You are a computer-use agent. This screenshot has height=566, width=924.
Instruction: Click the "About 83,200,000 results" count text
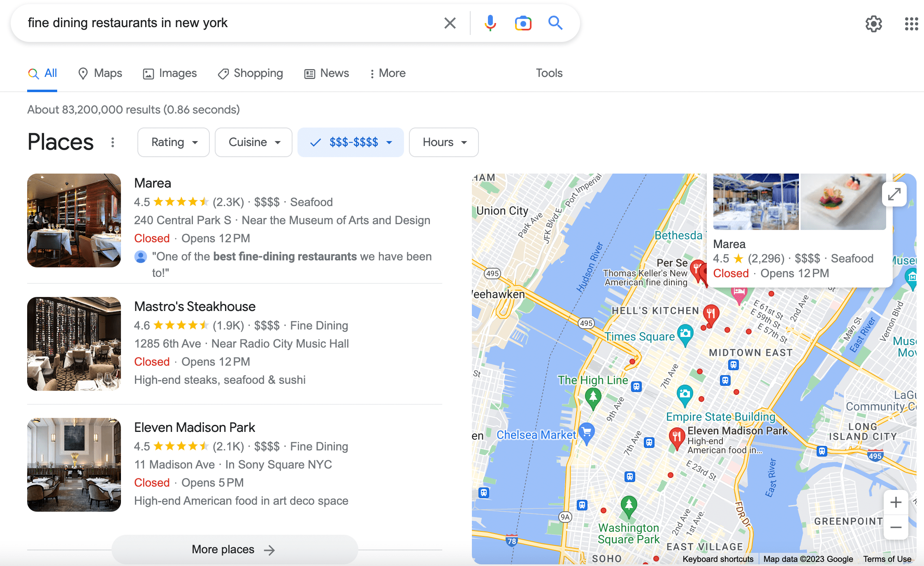pos(93,110)
